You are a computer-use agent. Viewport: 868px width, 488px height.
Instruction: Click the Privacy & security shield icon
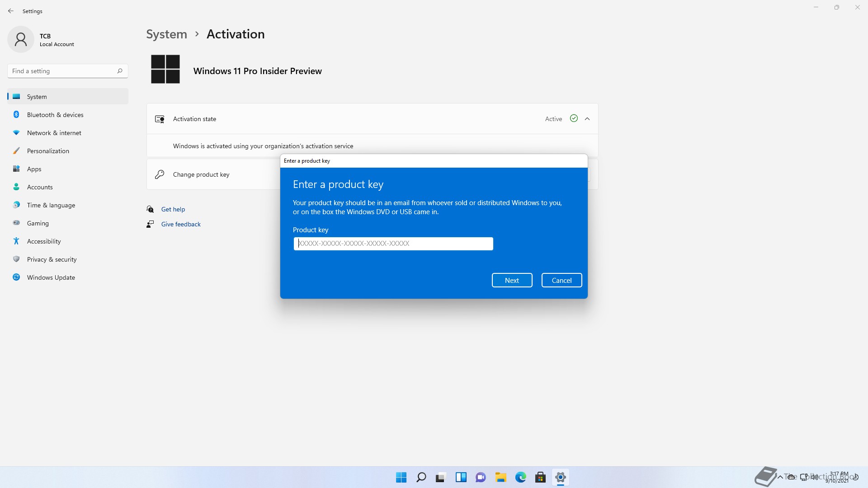(16, 259)
